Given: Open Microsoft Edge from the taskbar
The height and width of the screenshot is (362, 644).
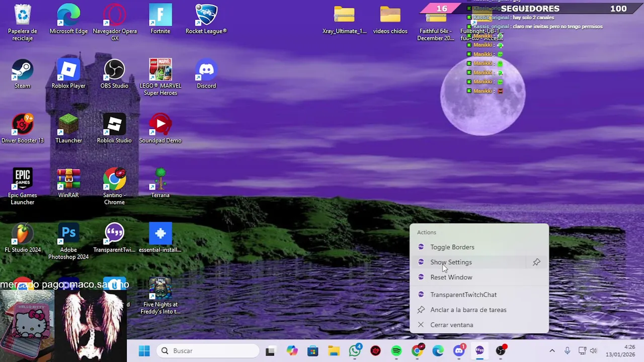Looking at the screenshot, I should [x=438, y=351].
